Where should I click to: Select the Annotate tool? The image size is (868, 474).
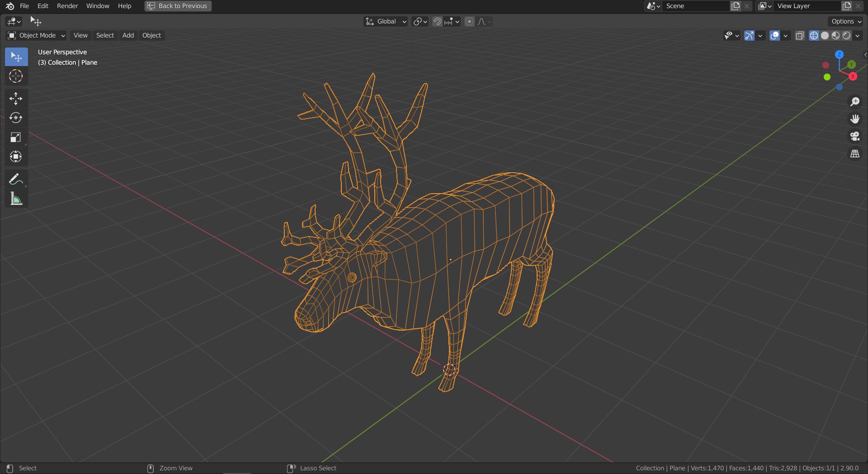[16, 180]
